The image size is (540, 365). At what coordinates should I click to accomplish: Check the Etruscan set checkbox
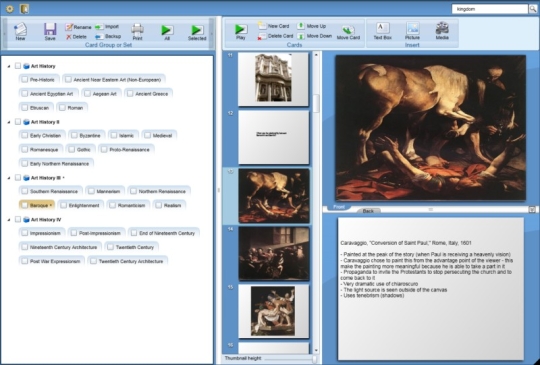[24, 108]
